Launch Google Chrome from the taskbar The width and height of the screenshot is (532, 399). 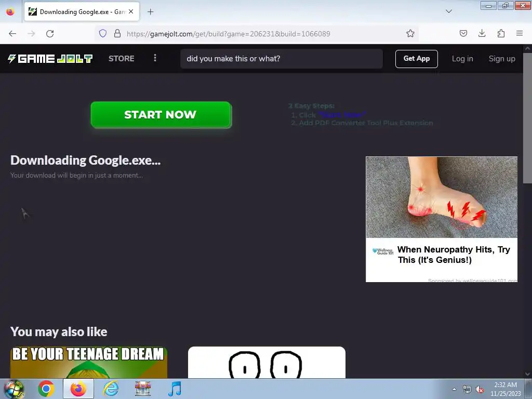pos(46,389)
